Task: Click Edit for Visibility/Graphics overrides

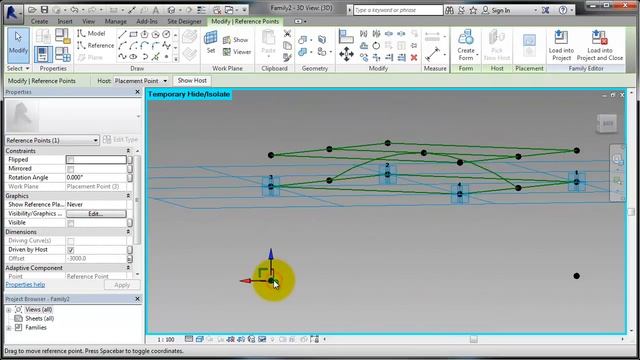Action: [x=96, y=214]
